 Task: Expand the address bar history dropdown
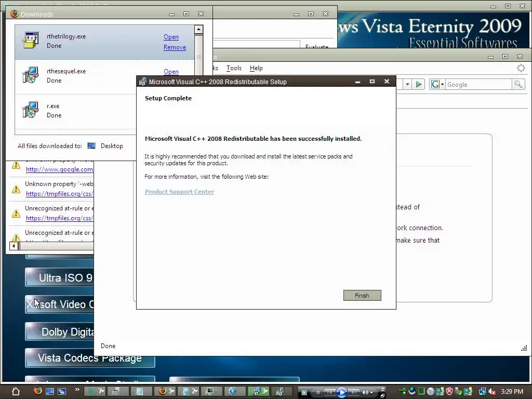point(407,84)
